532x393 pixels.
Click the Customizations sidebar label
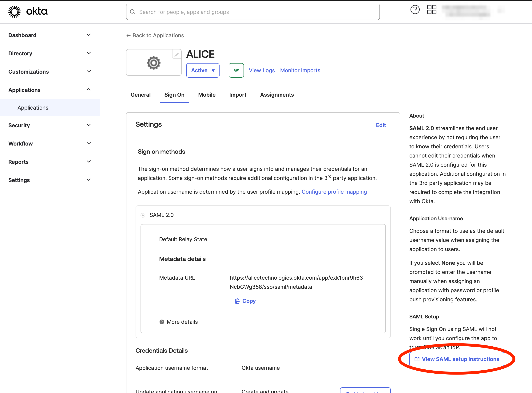pos(29,72)
